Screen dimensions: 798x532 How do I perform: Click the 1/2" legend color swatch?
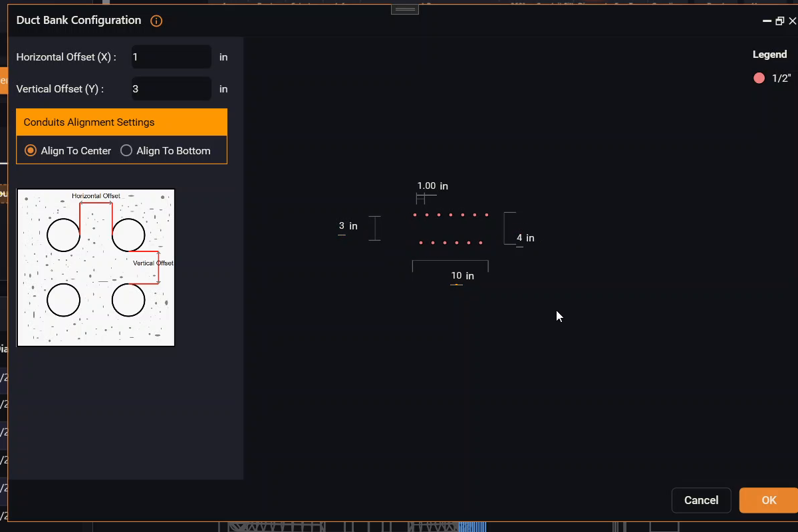coord(759,78)
